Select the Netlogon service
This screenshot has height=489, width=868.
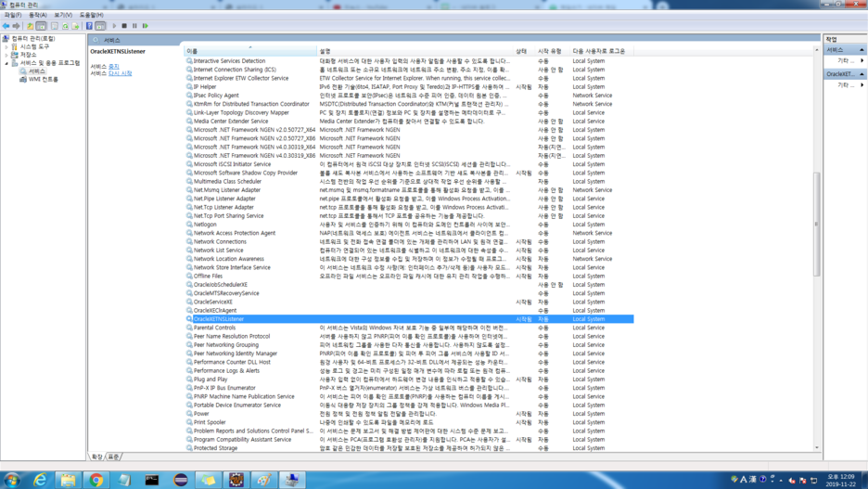point(409,225)
